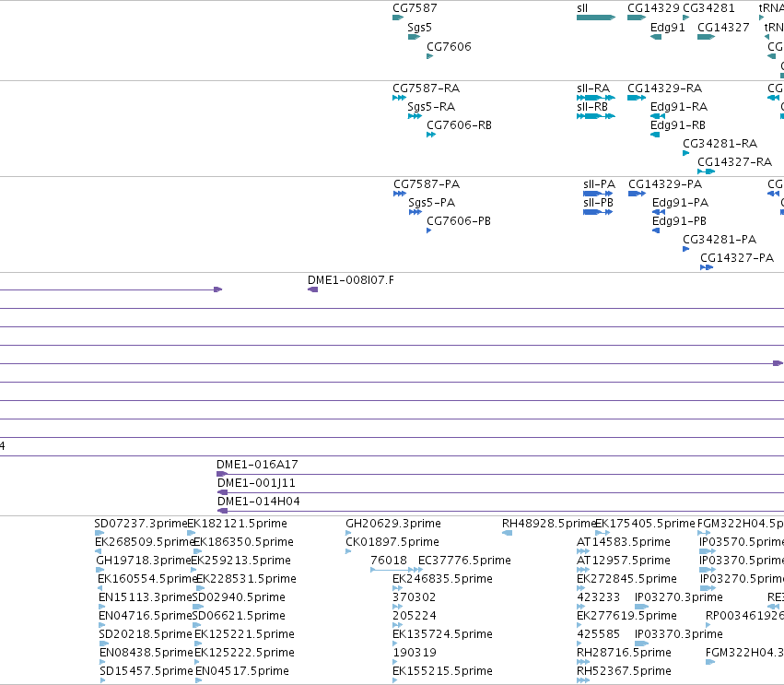Click the 370302 feature label
Viewport: 784px width, 685px height.
(414, 597)
